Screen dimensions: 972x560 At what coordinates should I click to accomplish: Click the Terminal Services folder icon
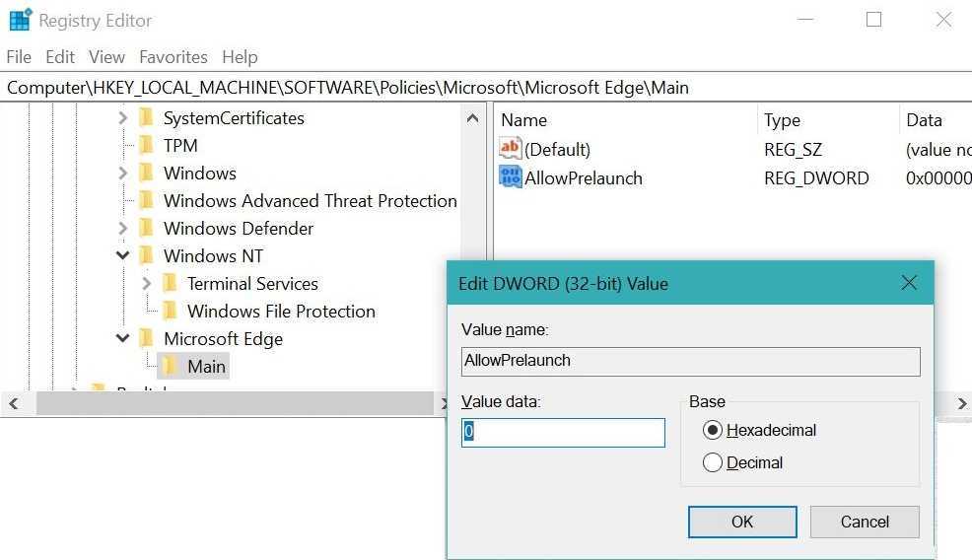tap(170, 283)
